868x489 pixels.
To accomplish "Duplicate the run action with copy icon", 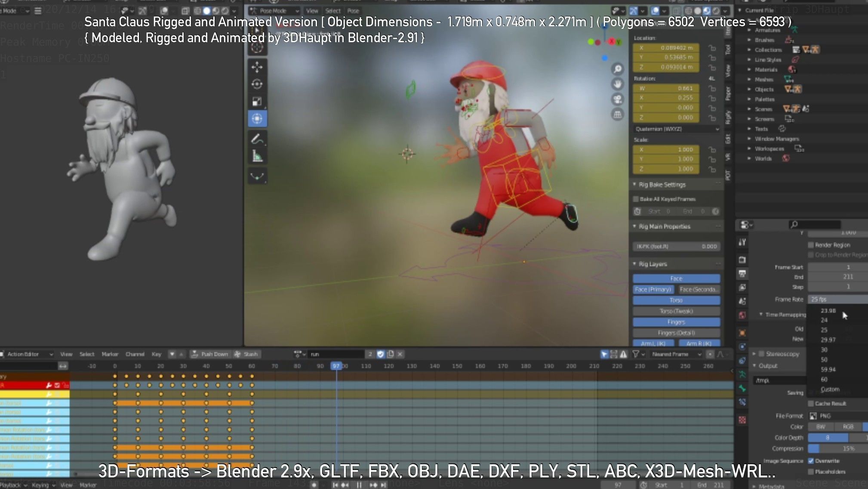I will (x=390, y=354).
